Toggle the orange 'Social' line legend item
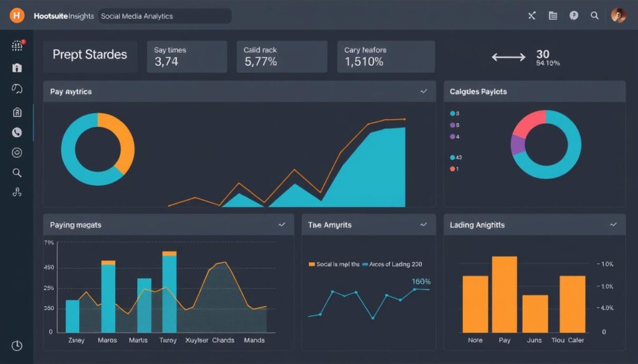Screen dimensions: 638x364 click(333, 264)
